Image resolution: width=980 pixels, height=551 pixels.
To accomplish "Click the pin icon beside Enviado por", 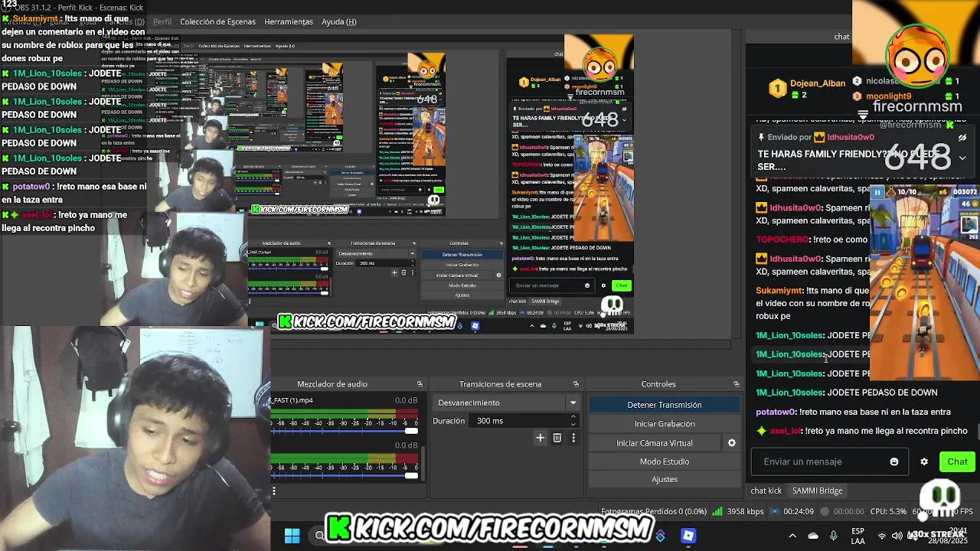I will 761,137.
